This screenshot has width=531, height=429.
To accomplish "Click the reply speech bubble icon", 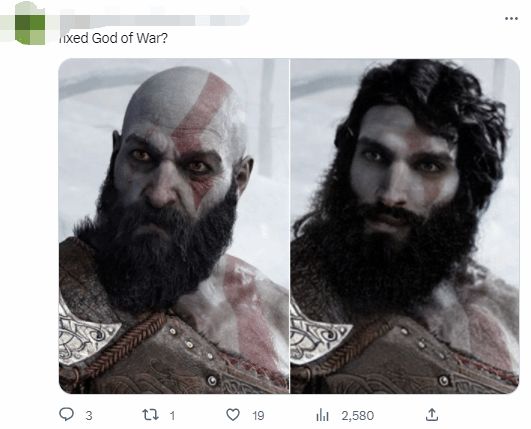I will [66, 414].
